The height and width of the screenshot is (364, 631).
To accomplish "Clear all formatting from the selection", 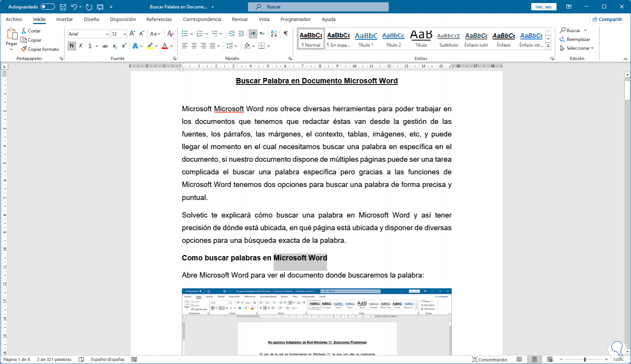I will pos(170,34).
